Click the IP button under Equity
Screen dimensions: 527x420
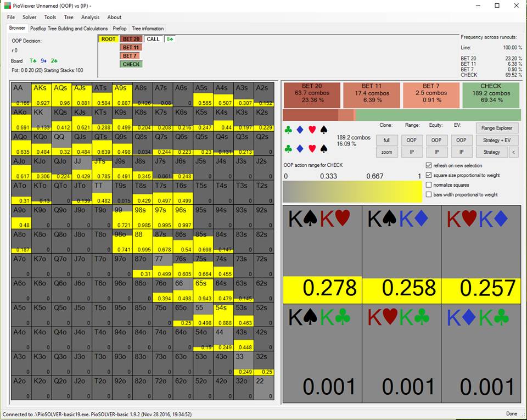pyautogui.click(x=436, y=152)
